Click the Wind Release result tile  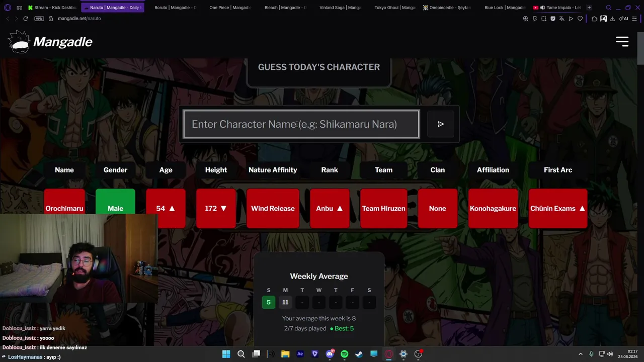point(273,208)
